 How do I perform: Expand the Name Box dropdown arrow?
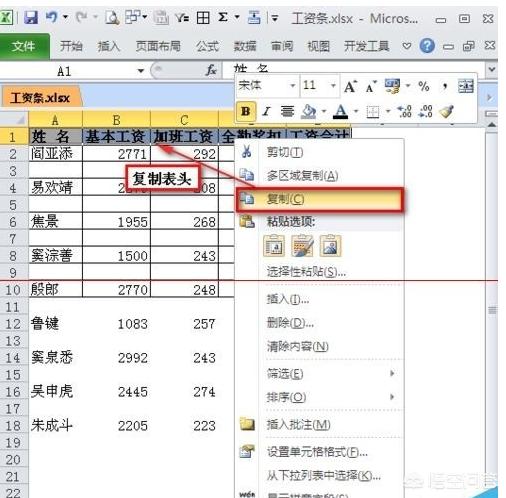coord(141,71)
